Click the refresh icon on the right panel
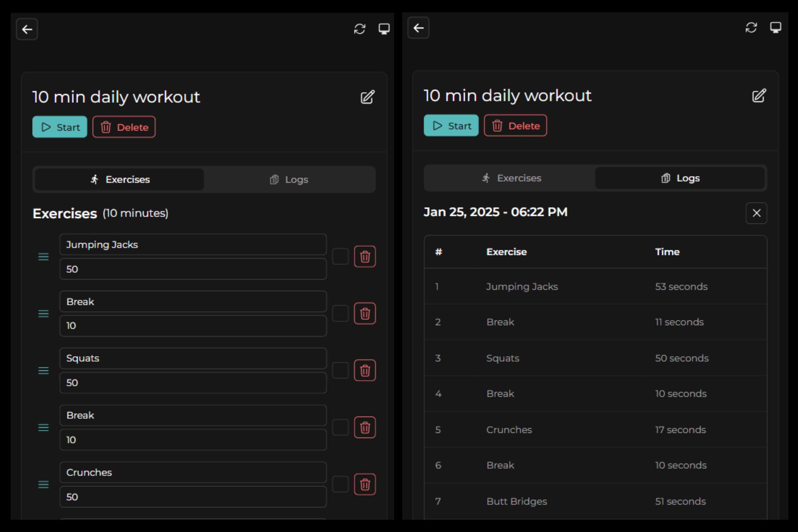 pos(751,28)
